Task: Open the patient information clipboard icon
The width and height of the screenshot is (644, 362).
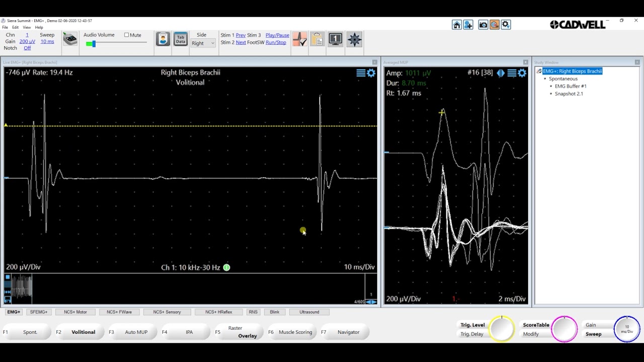Action: pyautogui.click(x=163, y=39)
